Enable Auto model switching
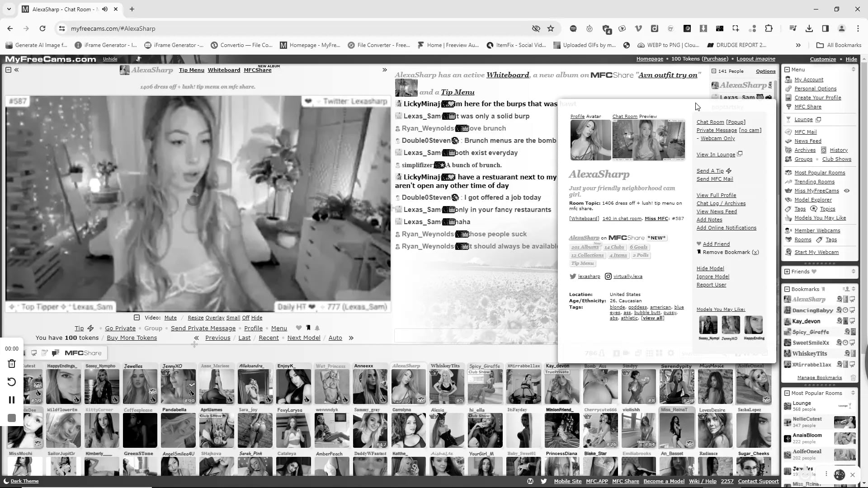 click(x=335, y=338)
